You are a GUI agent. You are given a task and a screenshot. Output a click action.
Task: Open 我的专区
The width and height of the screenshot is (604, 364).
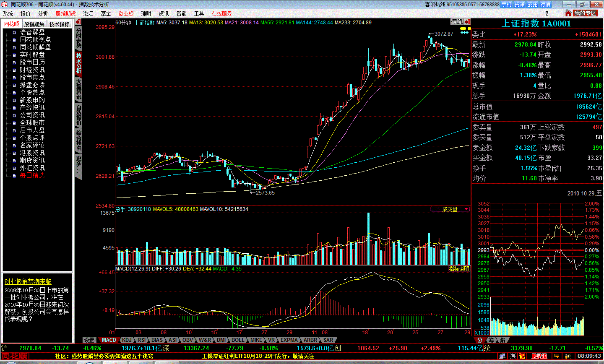coord(585,13)
